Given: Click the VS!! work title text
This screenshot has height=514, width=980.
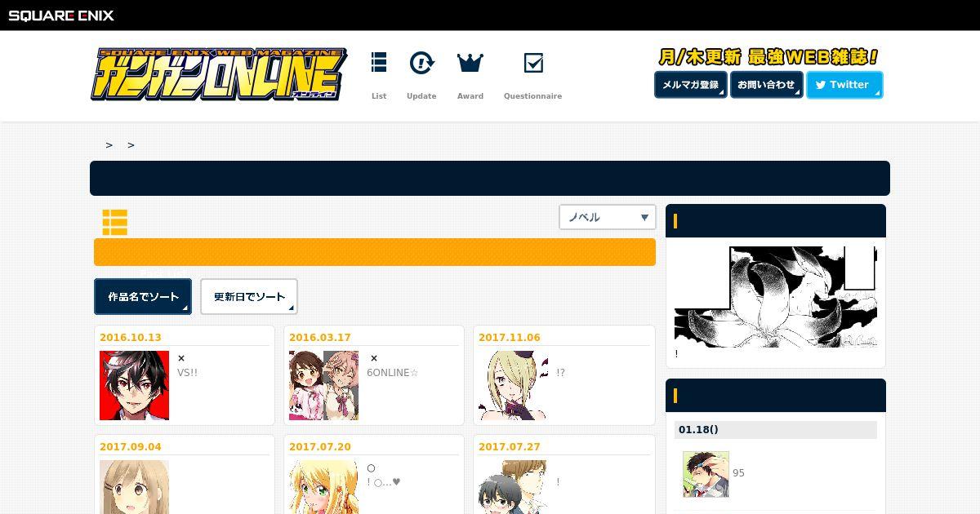Looking at the screenshot, I should (187, 373).
